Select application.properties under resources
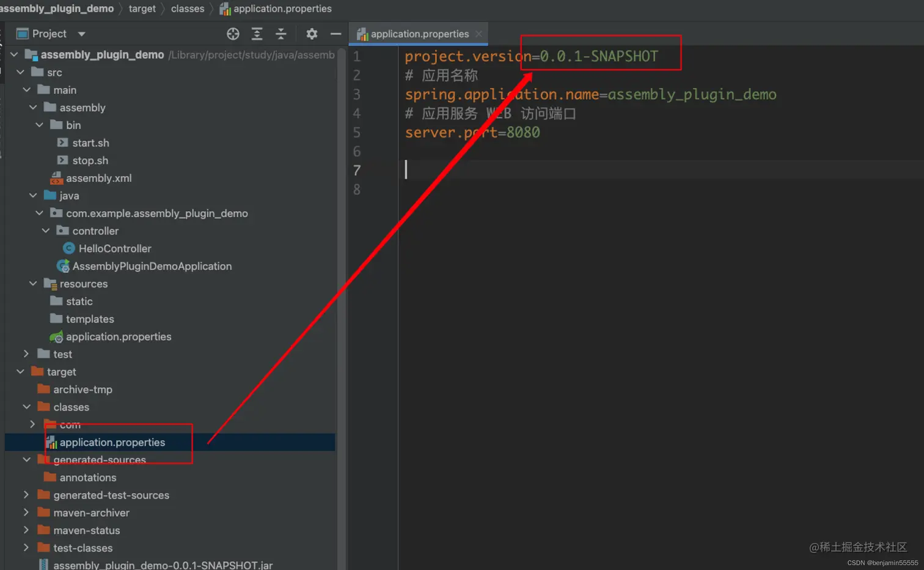Screen dimensions: 924x570 click(119, 336)
